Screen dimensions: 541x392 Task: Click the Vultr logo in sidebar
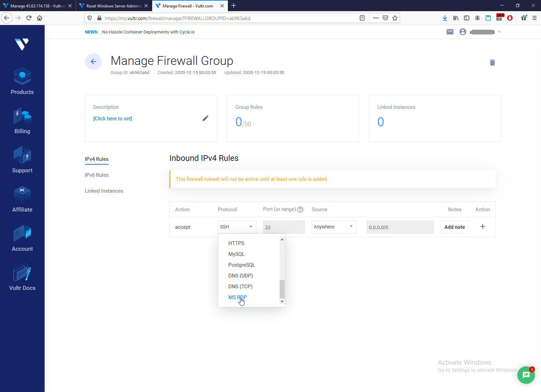coord(22,44)
